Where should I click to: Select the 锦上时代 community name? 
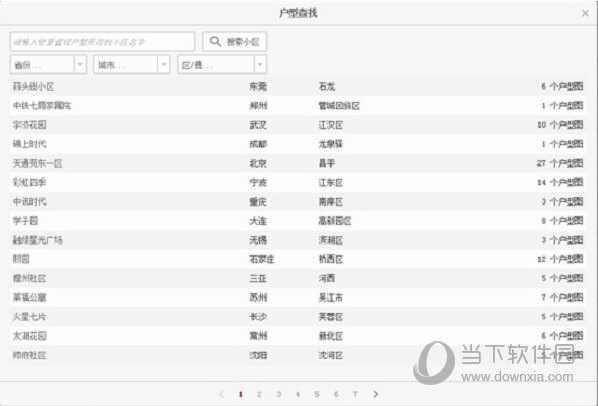click(x=29, y=144)
